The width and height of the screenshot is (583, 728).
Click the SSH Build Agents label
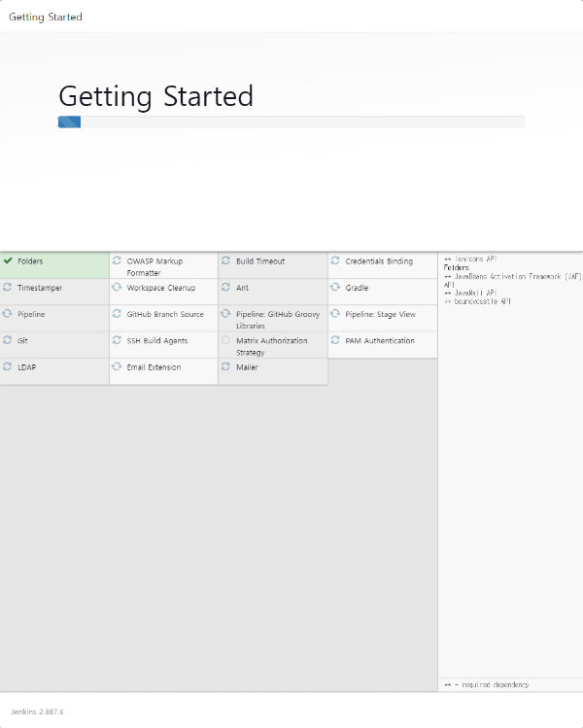point(157,341)
